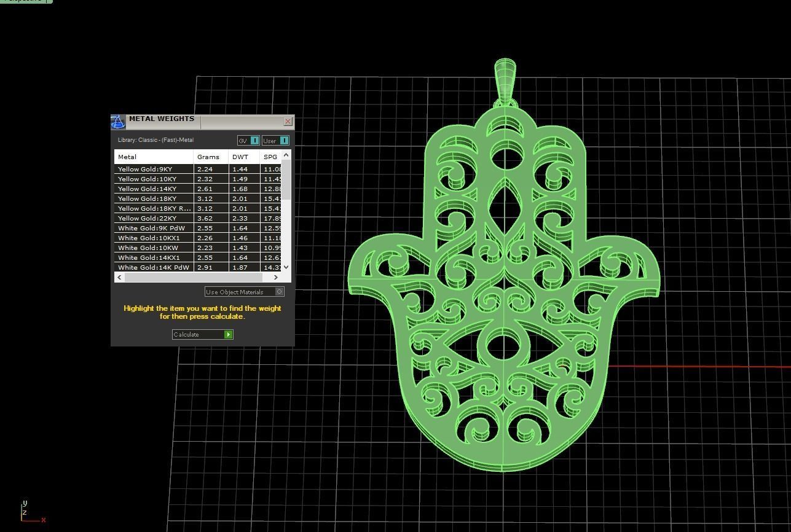
Task: Click the horizontal scrollbar left arrow
Action: click(x=119, y=277)
